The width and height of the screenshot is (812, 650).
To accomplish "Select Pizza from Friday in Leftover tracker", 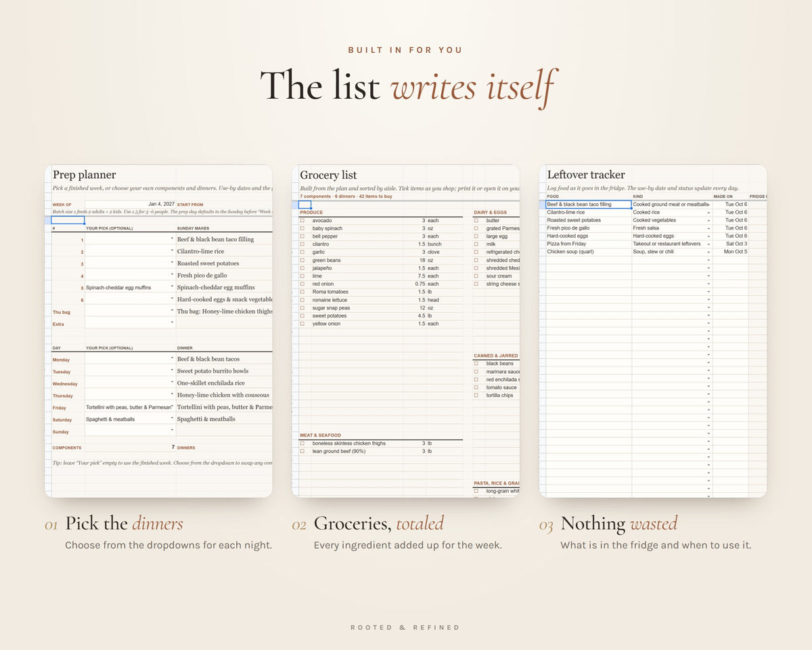I will 567,244.
